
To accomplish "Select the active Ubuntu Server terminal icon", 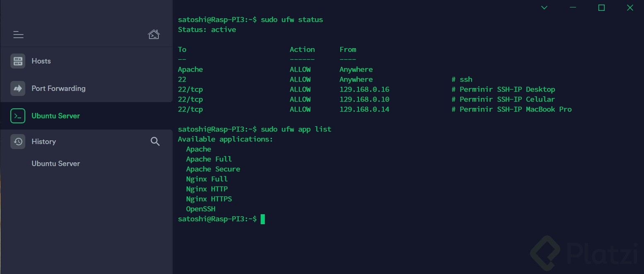I will [x=18, y=116].
